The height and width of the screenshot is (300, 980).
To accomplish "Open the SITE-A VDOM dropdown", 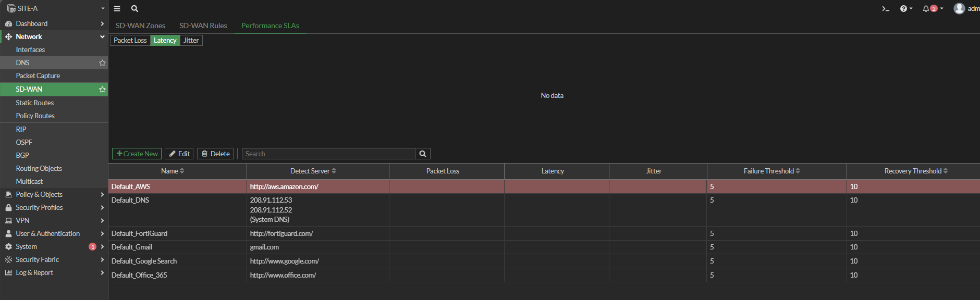I will 54,8.
